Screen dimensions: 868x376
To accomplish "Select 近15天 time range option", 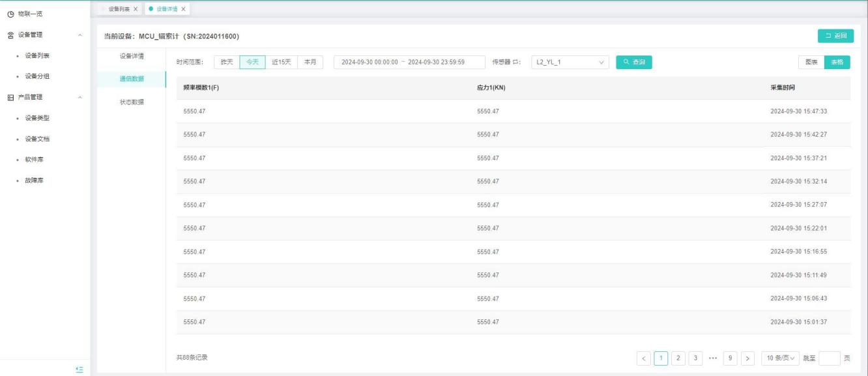I will tap(282, 62).
